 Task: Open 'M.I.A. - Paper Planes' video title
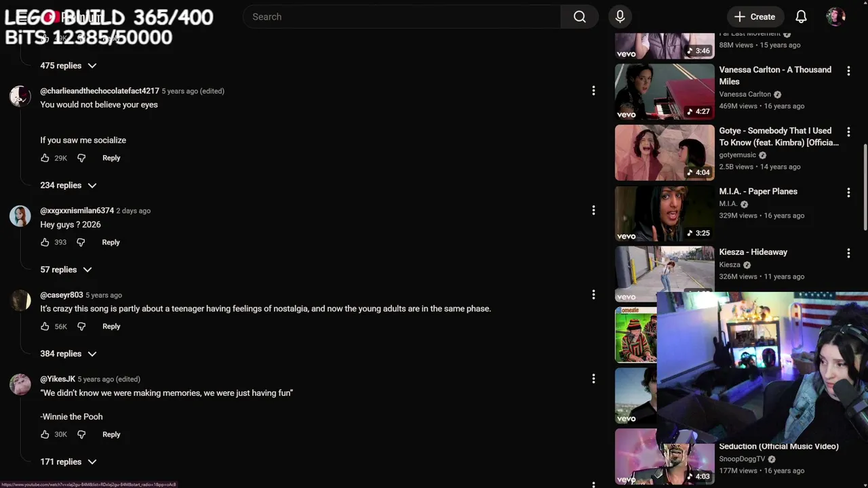pos(758,191)
